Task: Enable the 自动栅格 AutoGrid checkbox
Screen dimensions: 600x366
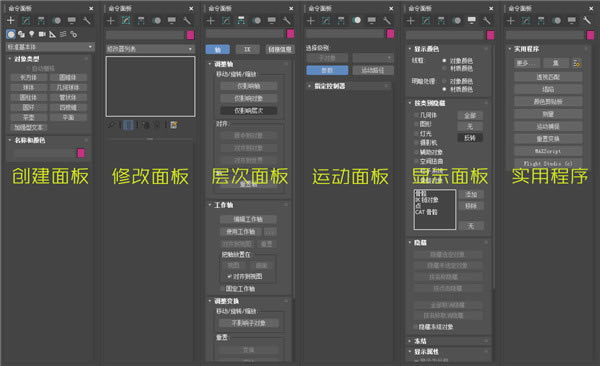Action: tap(28, 69)
